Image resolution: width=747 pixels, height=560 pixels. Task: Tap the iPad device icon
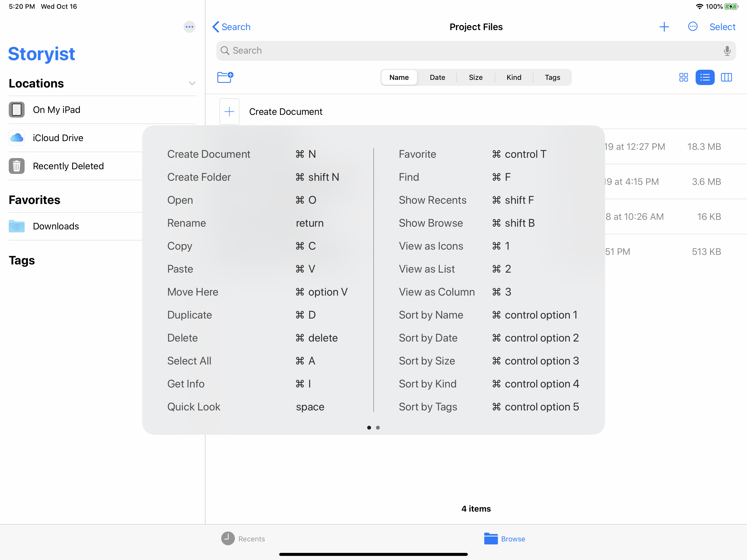17,110
